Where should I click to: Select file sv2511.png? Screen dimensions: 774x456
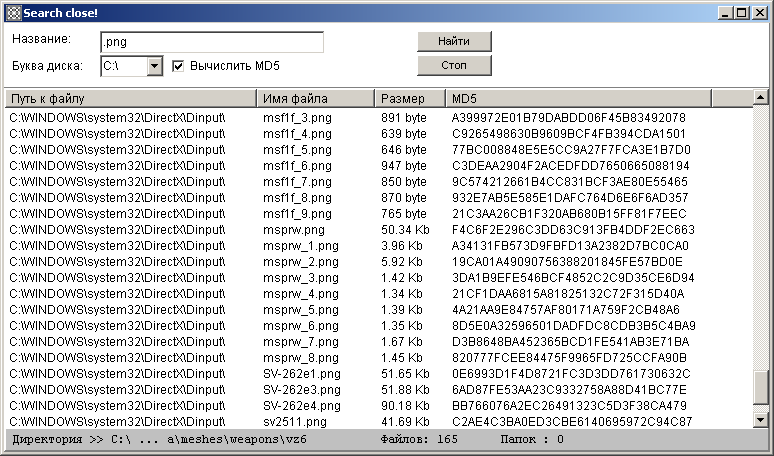click(295, 422)
